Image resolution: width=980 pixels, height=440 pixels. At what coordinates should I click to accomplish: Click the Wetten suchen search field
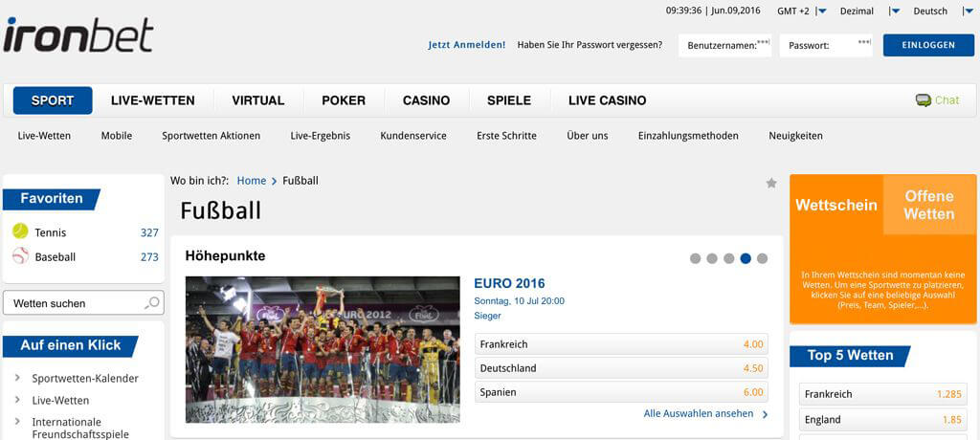coord(84,303)
